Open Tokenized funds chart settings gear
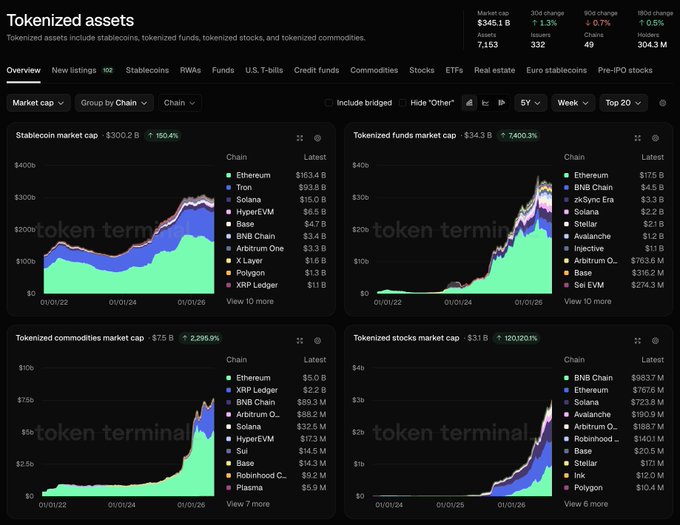The image size is (680, 525). (x=655, y=138)
